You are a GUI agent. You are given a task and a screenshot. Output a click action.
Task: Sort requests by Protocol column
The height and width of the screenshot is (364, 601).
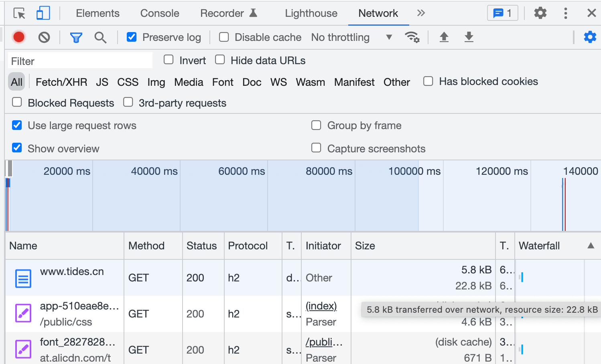coord(253,246)
